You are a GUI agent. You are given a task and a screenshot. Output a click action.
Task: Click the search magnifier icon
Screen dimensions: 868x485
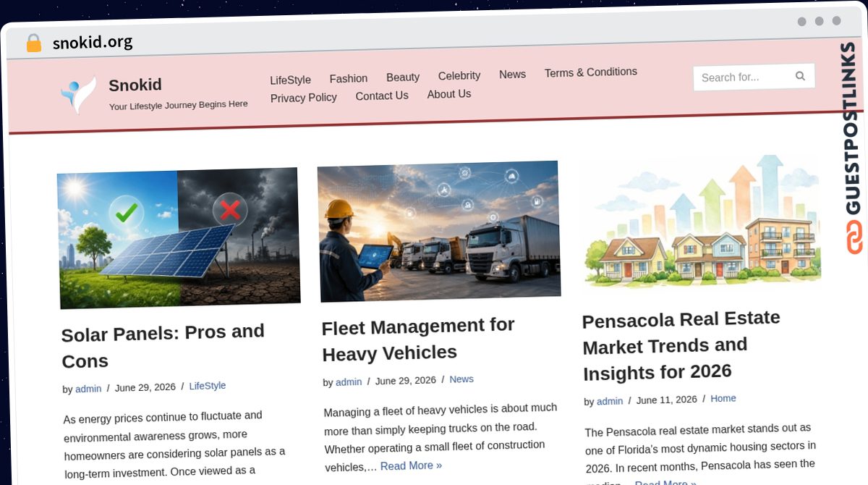(800, 76)
